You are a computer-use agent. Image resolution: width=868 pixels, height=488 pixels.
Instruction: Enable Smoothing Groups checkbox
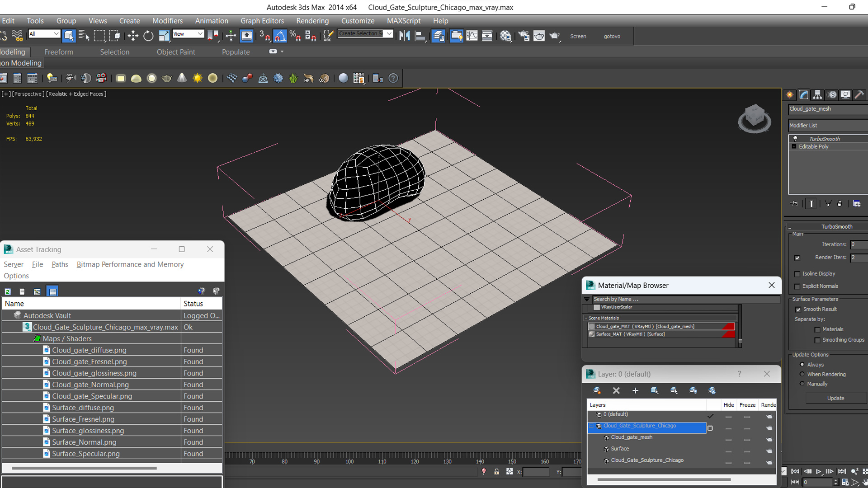(817, 340)
